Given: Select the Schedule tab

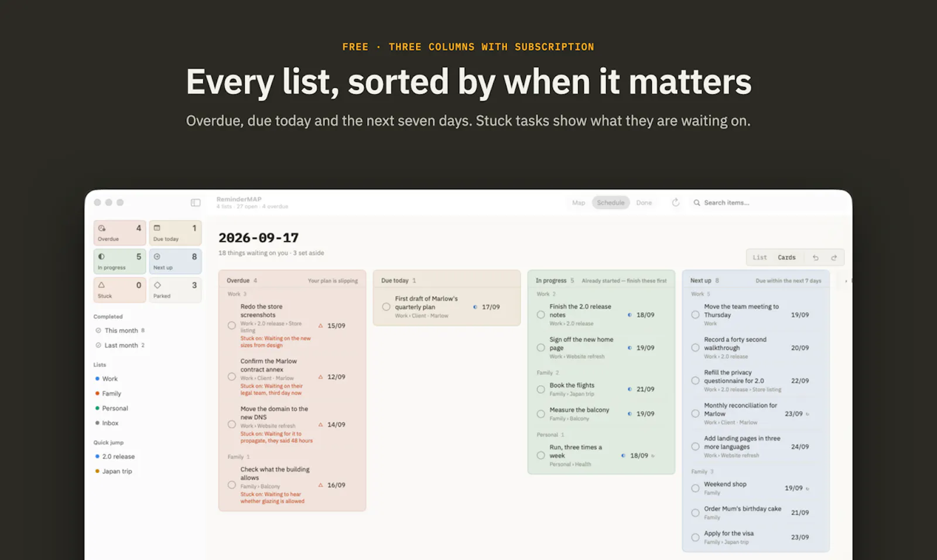Looking at the screenshot, I should 611,202.
